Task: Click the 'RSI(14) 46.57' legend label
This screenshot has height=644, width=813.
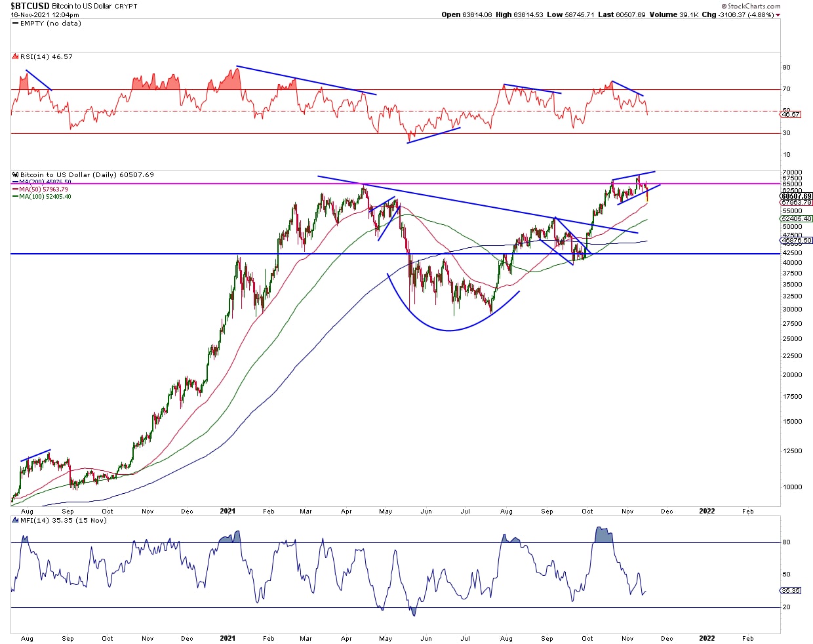Action: point(47,57)
